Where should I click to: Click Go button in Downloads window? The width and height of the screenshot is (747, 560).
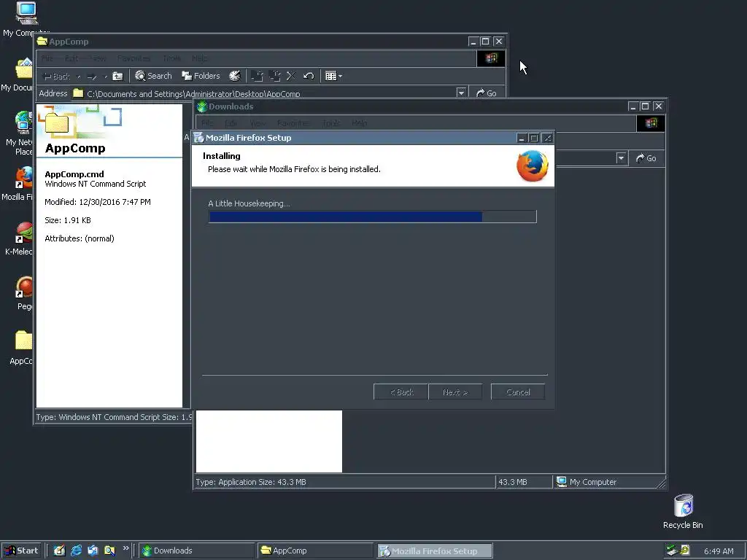coord(646,158)
